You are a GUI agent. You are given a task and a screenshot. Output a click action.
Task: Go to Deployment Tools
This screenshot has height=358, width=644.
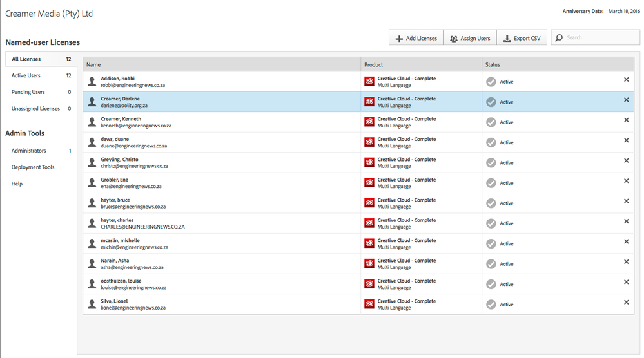pyautogui.click(x=33, y=167)
